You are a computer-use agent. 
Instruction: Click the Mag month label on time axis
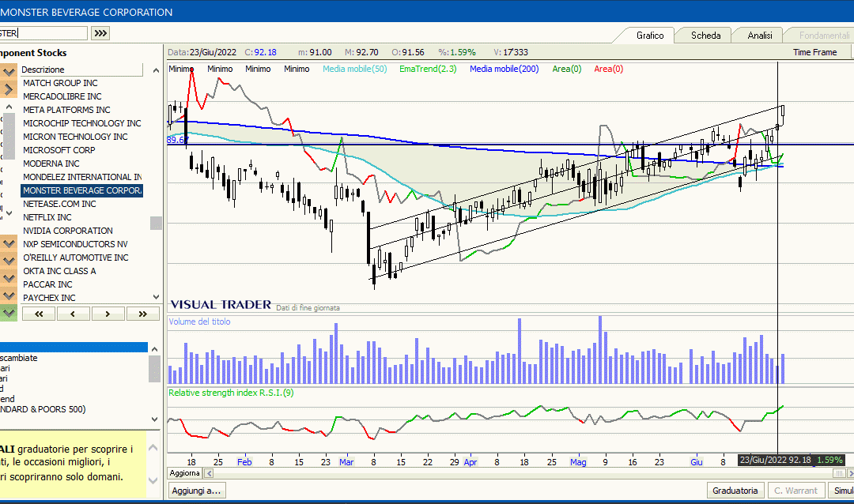pyautogui.click(x=578, y=462)
